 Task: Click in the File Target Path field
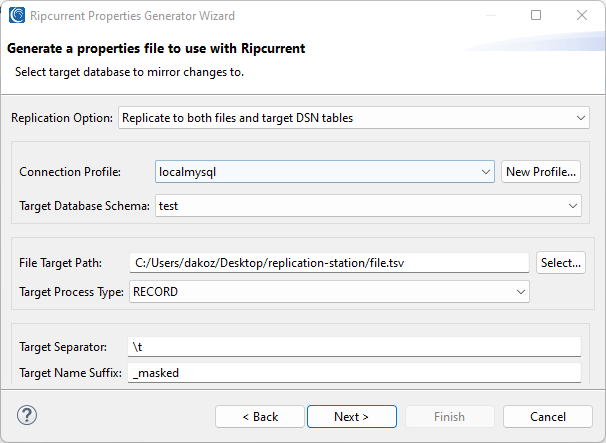tap(329, 263)
